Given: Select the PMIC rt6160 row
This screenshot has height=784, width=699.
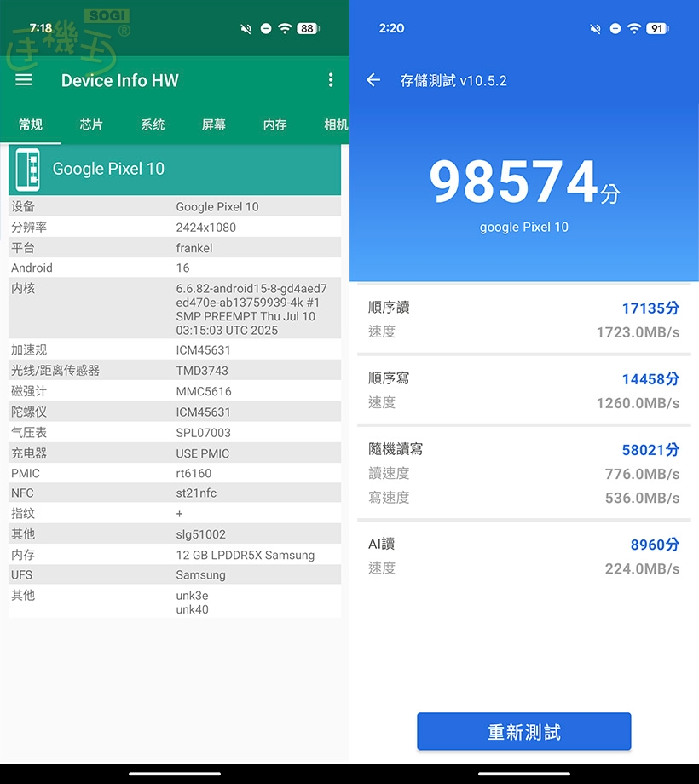Looking at the screenshot, I should pos(175,472).
